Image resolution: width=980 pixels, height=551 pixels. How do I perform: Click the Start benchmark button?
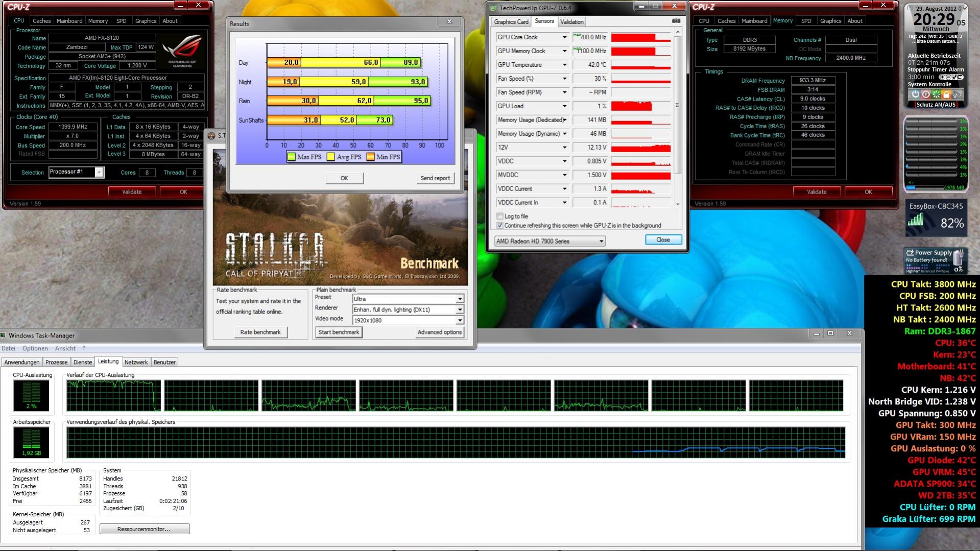pos(339,332)
